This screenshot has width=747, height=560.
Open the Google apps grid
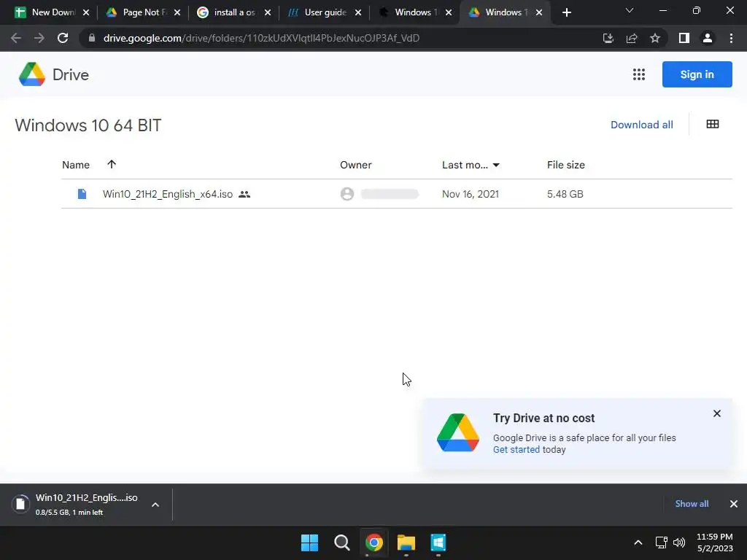[x=638, y=74]
